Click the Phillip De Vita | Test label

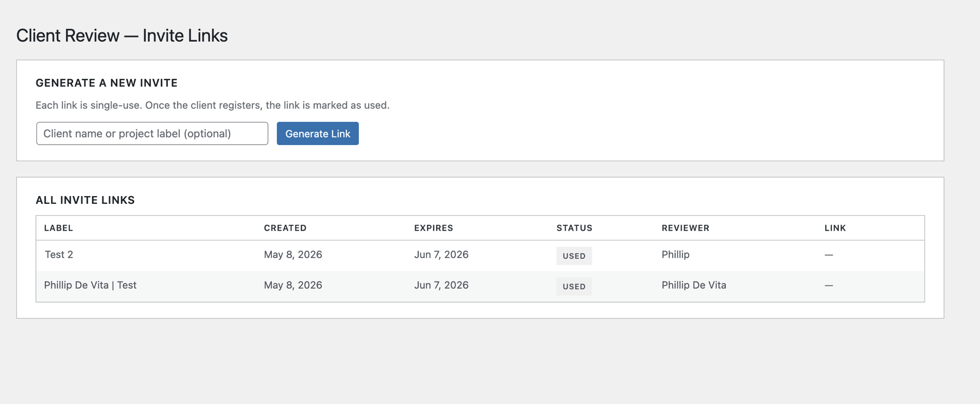(90, 285)
